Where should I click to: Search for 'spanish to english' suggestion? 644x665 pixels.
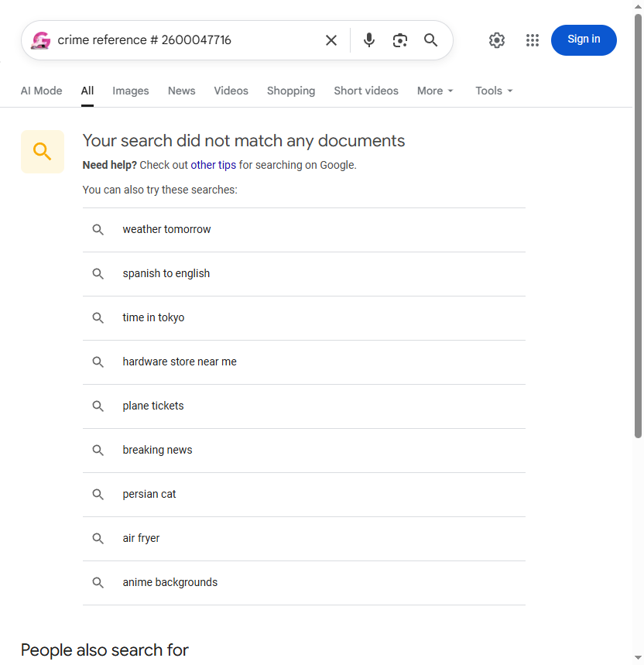click(x=304, y=274)
